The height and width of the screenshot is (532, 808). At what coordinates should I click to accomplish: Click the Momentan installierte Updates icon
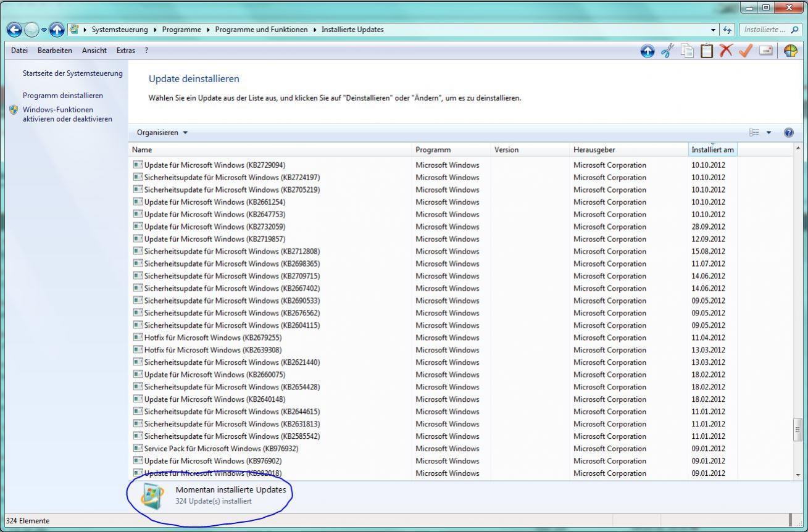[153, 495]
